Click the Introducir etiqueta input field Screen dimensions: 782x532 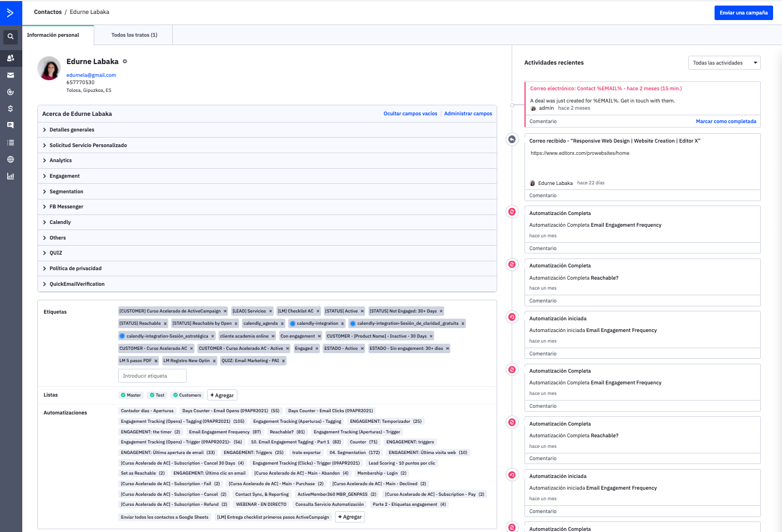click(152, 376)
